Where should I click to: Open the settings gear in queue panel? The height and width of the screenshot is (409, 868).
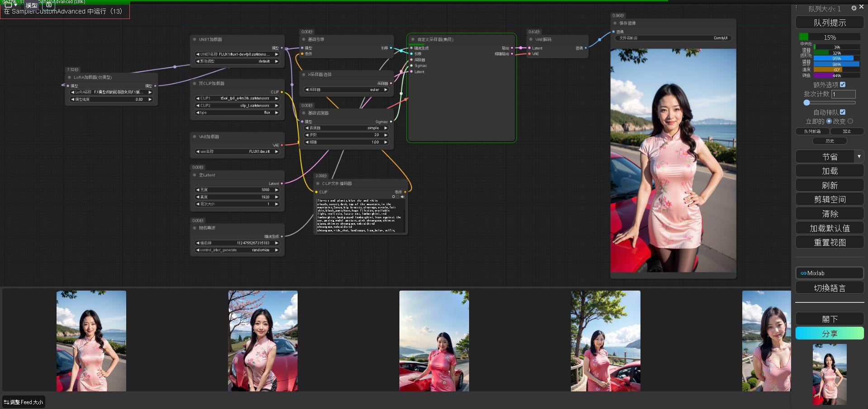(854, 8)
